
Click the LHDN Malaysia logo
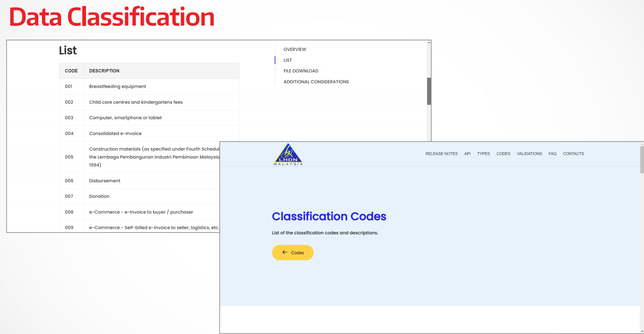[288, 155]
